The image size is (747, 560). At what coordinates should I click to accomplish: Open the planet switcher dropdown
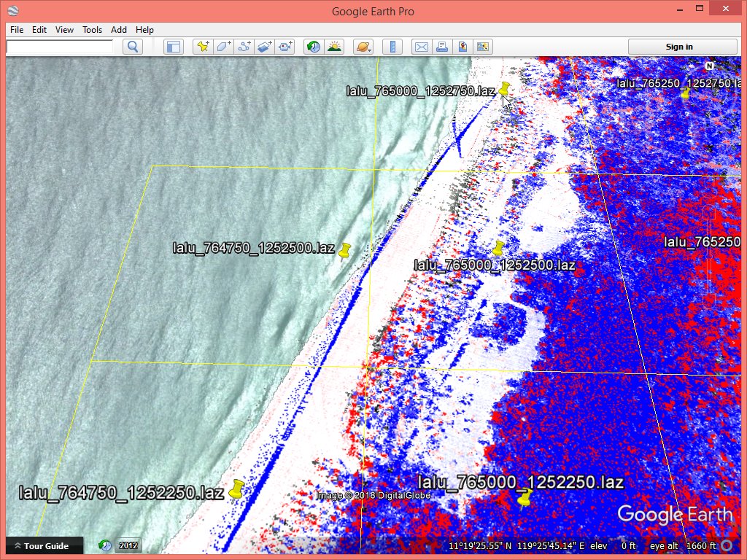click(x=363, y=47)
